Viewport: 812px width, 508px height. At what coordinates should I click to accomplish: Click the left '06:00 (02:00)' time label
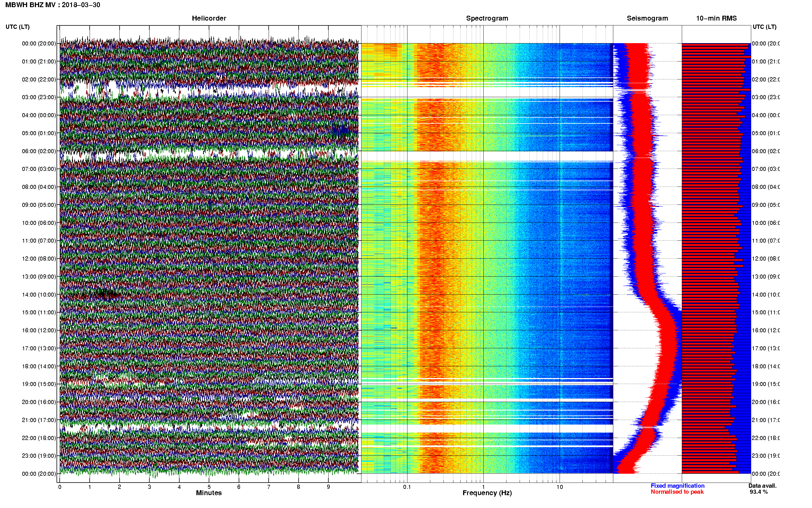[39, 151]
